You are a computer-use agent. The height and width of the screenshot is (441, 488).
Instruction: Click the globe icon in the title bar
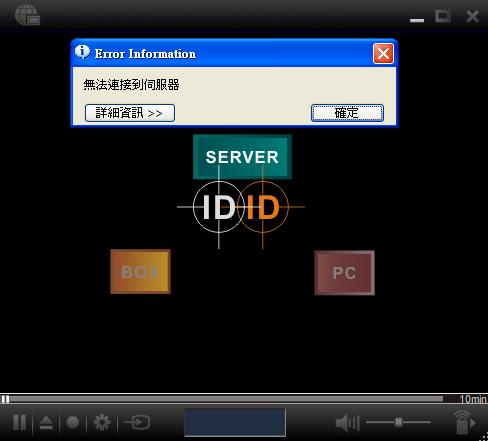(27, 15)
